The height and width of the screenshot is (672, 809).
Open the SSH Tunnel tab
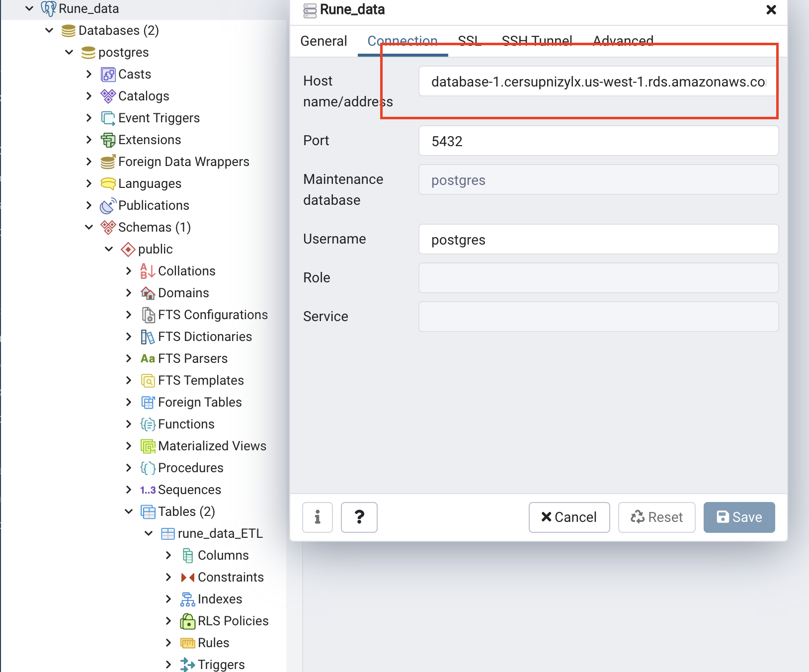click(537, 41)
